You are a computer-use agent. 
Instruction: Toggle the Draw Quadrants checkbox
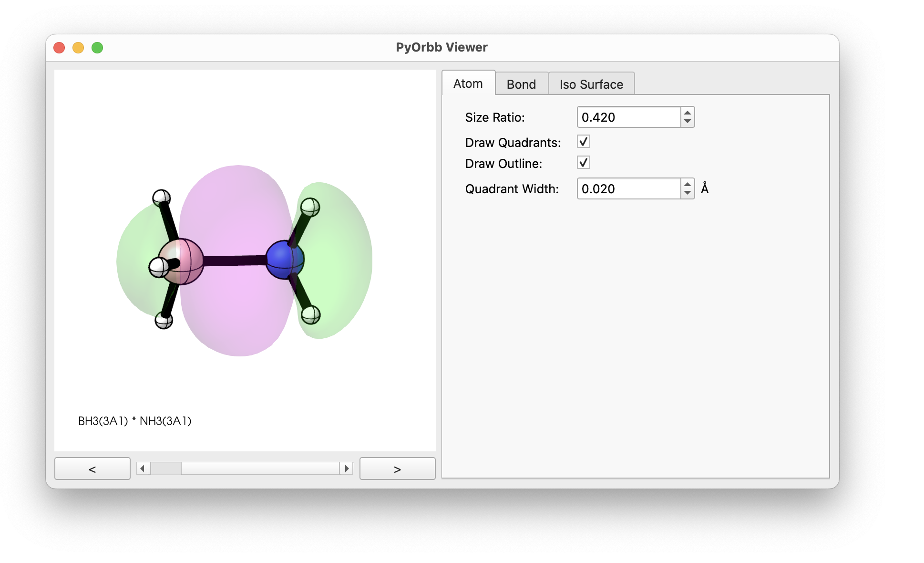(x=584, y=142)
